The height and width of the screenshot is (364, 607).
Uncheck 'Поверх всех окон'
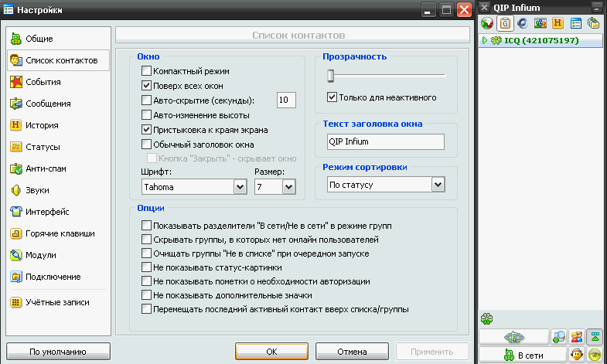click(146, 86)
